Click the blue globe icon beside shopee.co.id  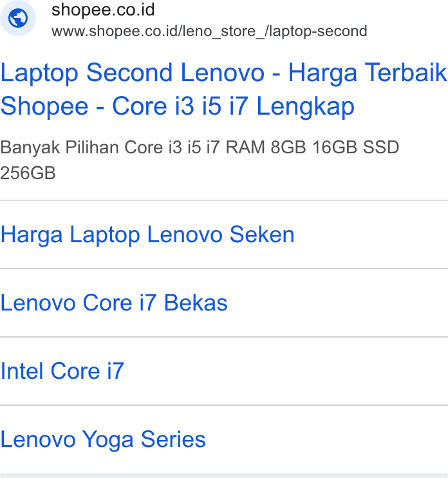pos(18,18)
